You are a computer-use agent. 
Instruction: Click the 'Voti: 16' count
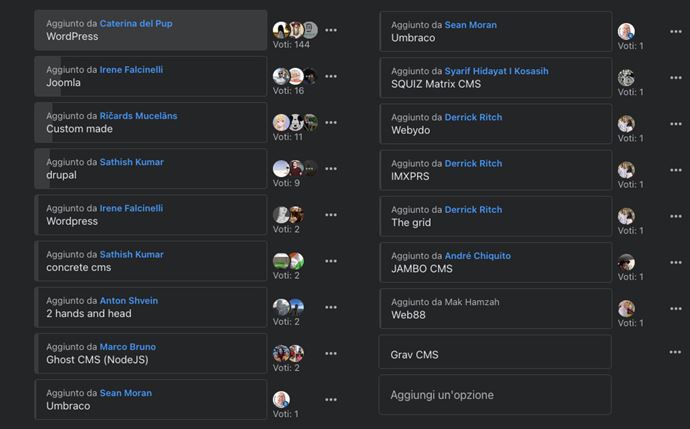[x=288, y=91]
